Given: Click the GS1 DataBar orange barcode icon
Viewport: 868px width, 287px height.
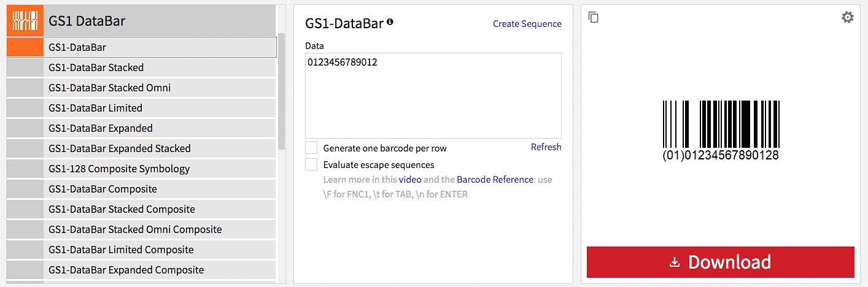Looking at the screenshot, I should (25, 21).
